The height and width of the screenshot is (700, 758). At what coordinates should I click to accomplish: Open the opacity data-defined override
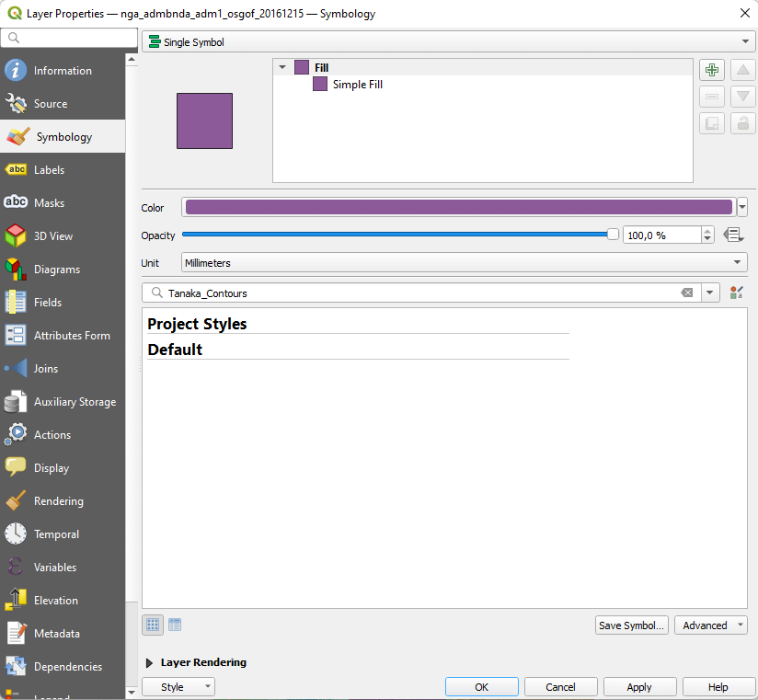[x=733, y=235]
